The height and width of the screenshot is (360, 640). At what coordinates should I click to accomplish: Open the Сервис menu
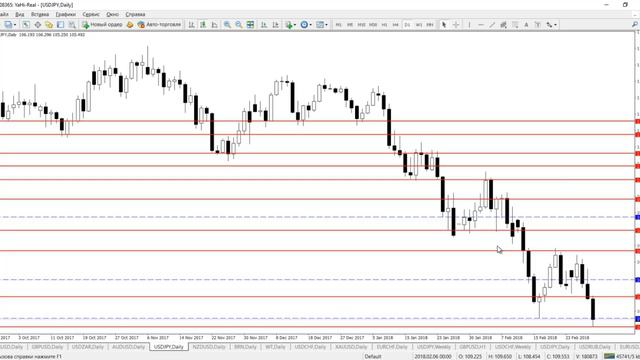point(91,14)
